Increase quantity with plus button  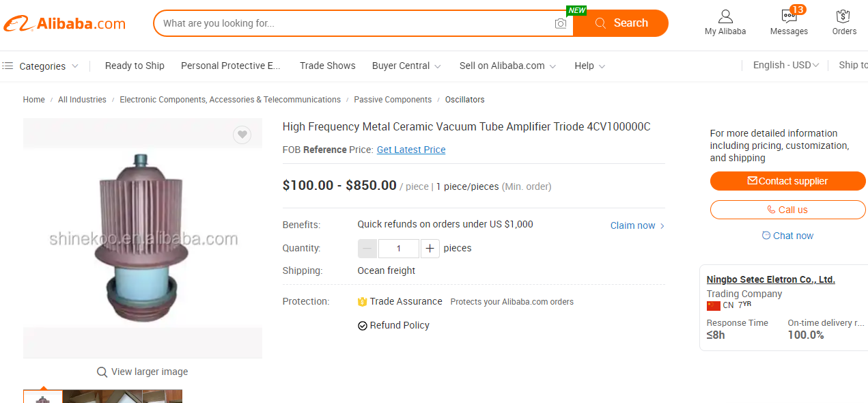430,249
